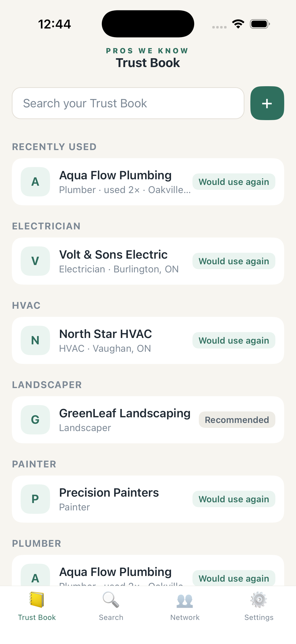
Task: Open Aqua Flow Plumbing under Plumber section
Action: (148, 571)
